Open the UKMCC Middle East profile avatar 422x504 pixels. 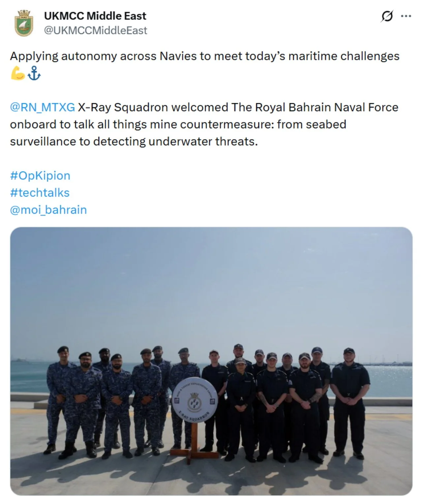click(x=24, y=23)
